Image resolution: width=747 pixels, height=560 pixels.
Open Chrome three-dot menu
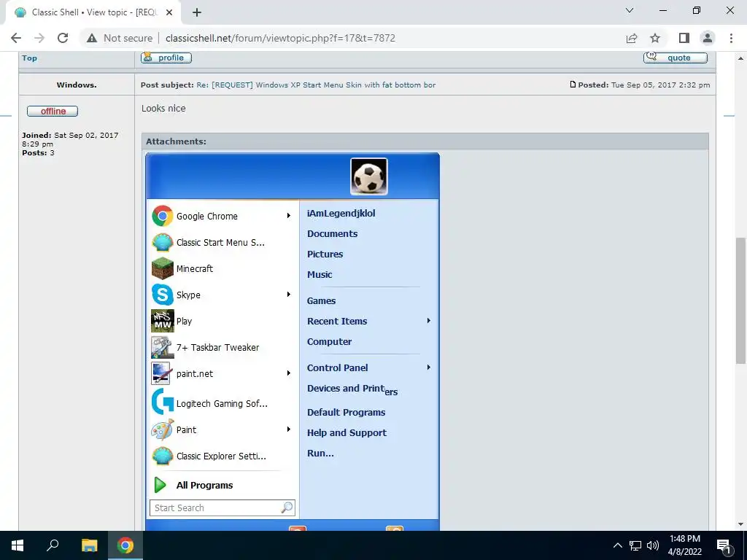(x=731, y=38)
